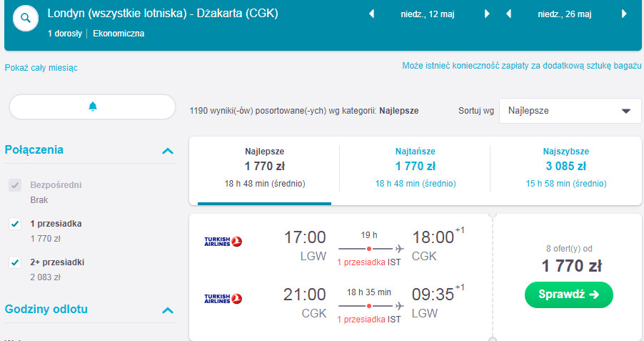Click the 1190 wyniki results count text
Viewport: 644px width, 341px height.
click(x=304, y=111)
